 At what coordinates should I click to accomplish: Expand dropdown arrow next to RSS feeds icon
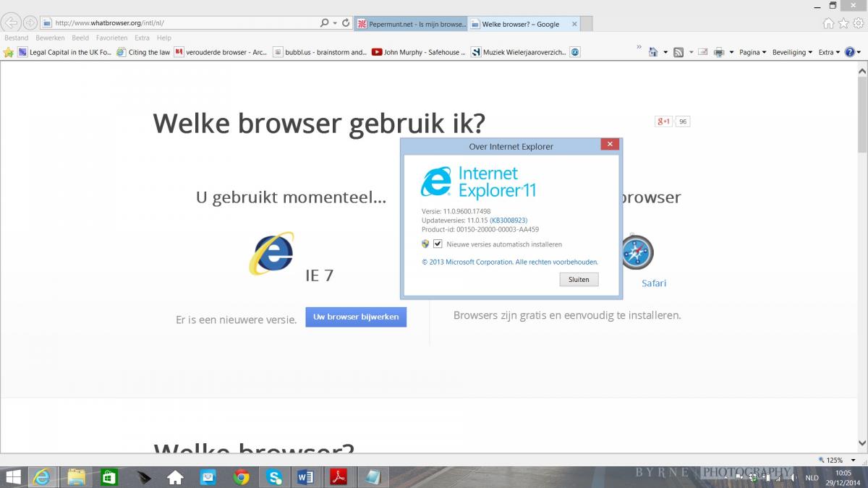pos(691,52)
